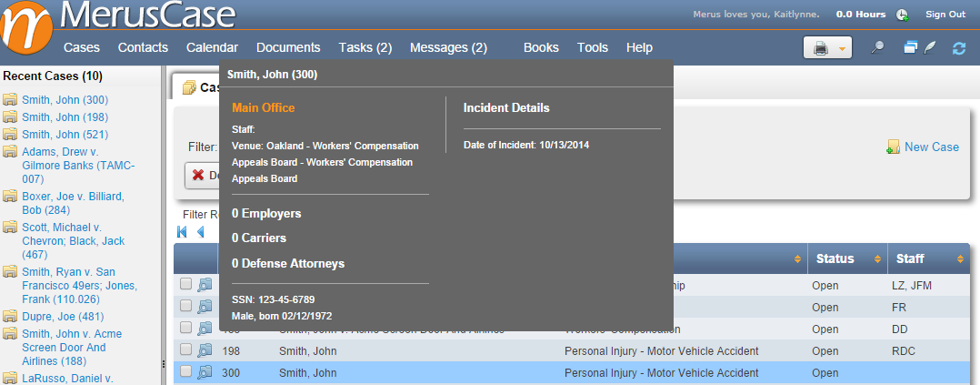Open the Calendar menu
This screenshot has width=980, height=385.
(x=213, y=47)
